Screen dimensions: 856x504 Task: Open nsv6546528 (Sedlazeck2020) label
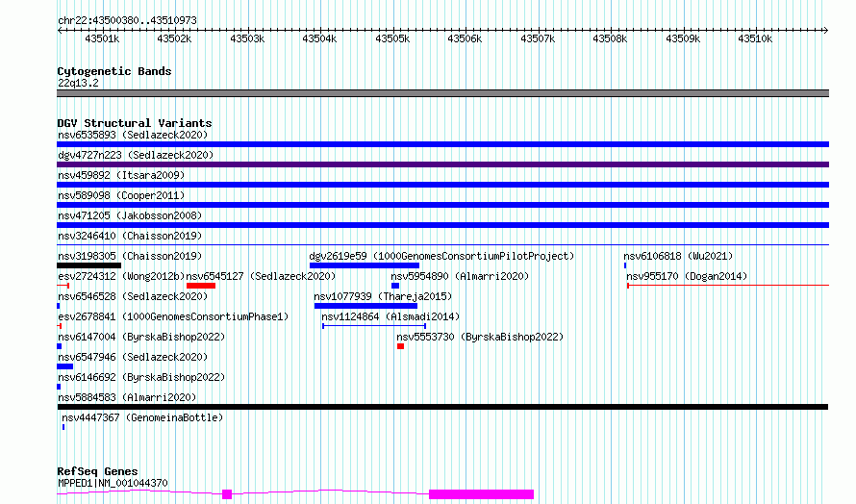(133, 296)
